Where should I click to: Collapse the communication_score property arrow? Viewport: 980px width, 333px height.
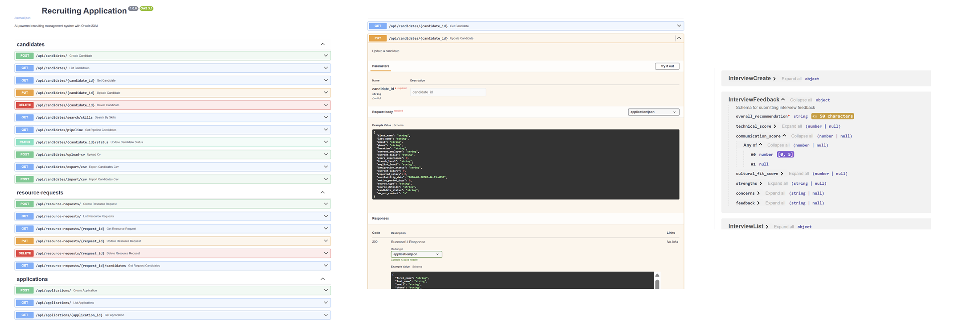[784, 136]
